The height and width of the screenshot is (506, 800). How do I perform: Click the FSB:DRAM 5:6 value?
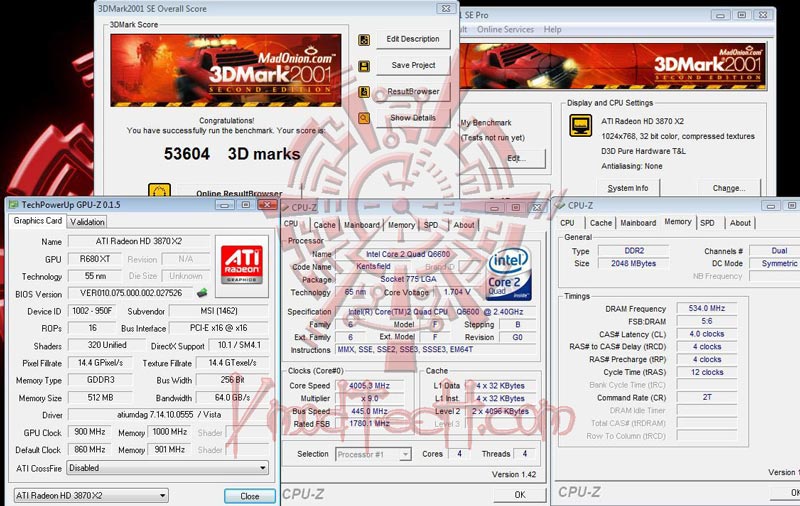[x=707, y=321]
